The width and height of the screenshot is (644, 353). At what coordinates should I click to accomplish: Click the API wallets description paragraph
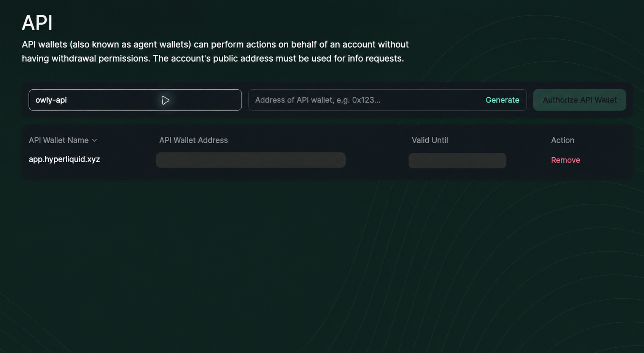[x=215, y=51]
